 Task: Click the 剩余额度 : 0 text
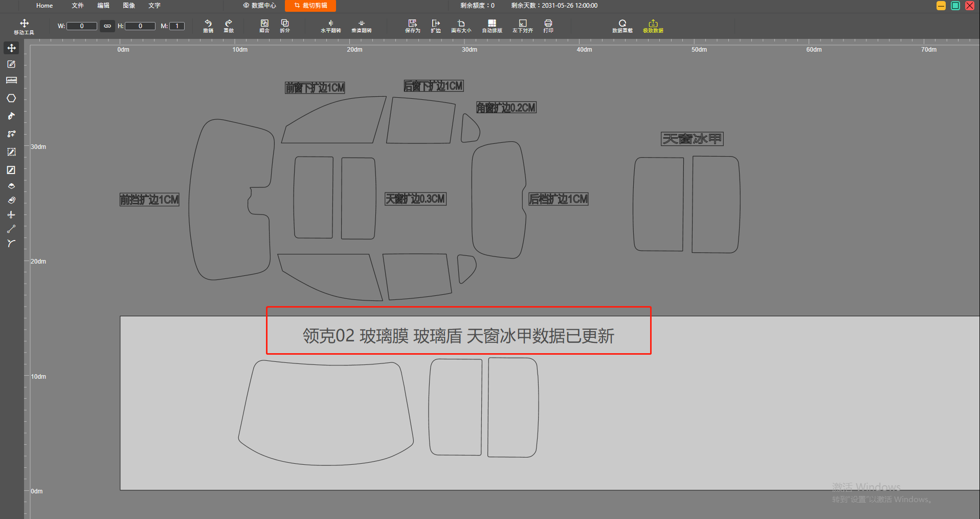pos(477,6)
